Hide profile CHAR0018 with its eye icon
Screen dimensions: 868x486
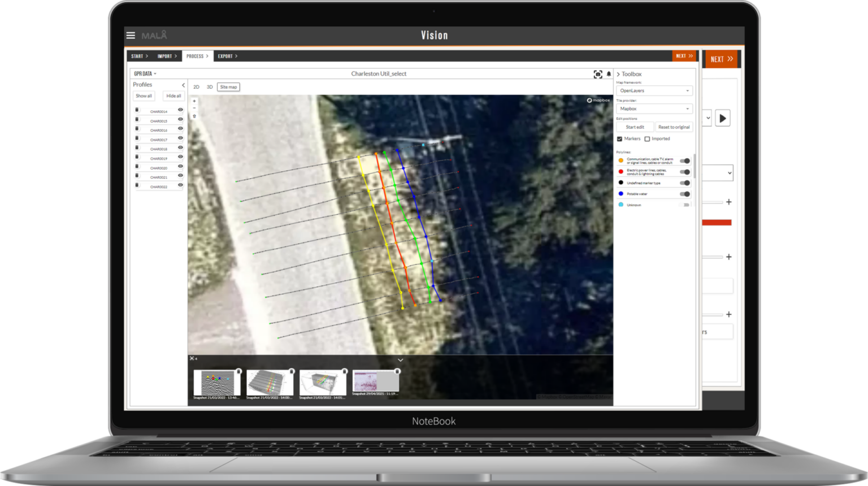(x=180, y=147)
